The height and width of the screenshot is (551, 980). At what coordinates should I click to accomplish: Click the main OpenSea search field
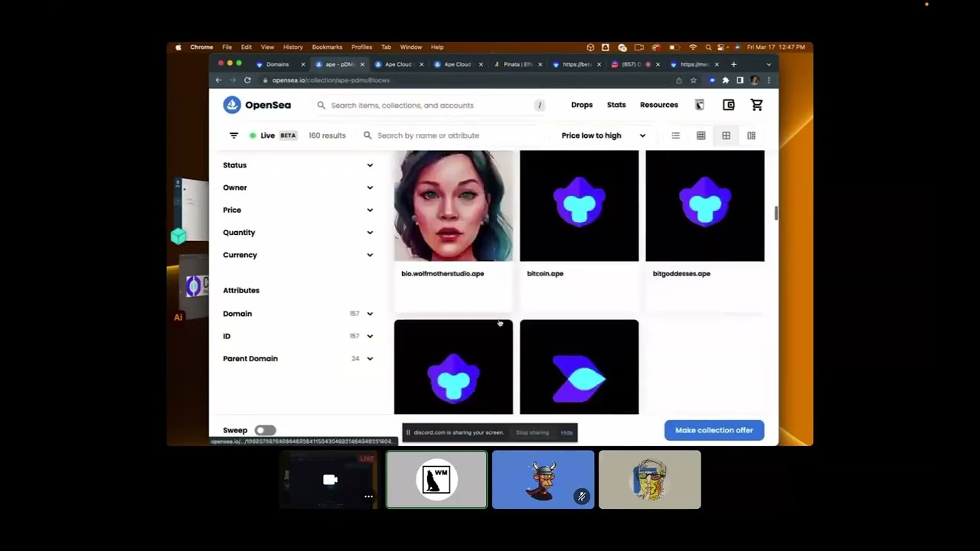431,105
